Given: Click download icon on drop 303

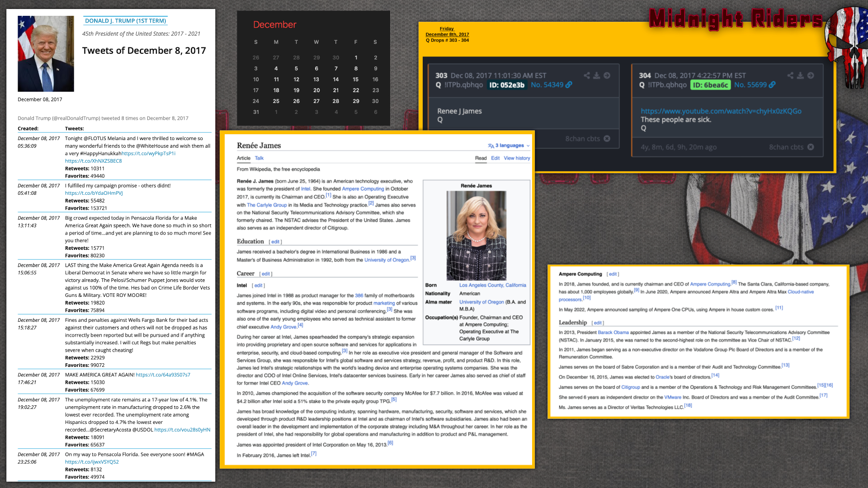Looking at the screenshot, I should (597, 75).
